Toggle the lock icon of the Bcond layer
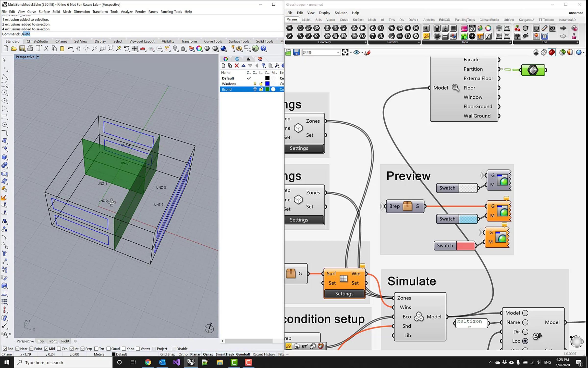The image size is (588, 368). coord(261,89)
